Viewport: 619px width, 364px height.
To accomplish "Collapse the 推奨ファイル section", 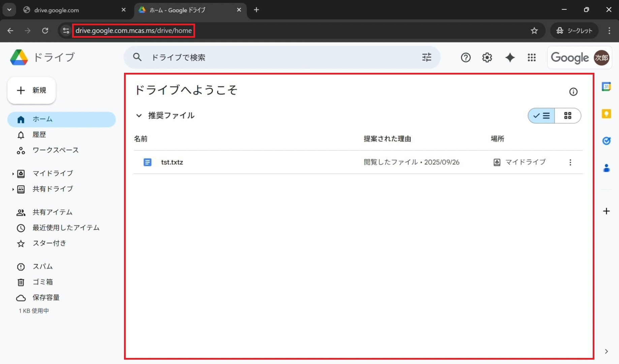I will pos(139,116).
